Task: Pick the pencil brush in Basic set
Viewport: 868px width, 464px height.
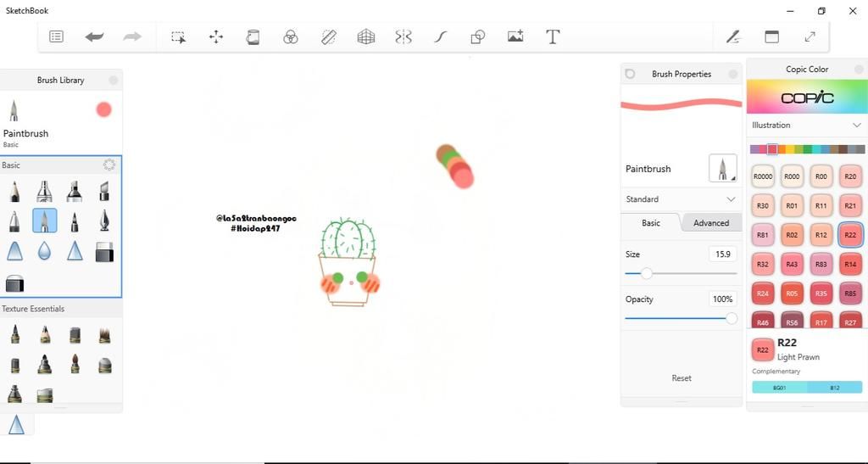Action: point(14,192)
